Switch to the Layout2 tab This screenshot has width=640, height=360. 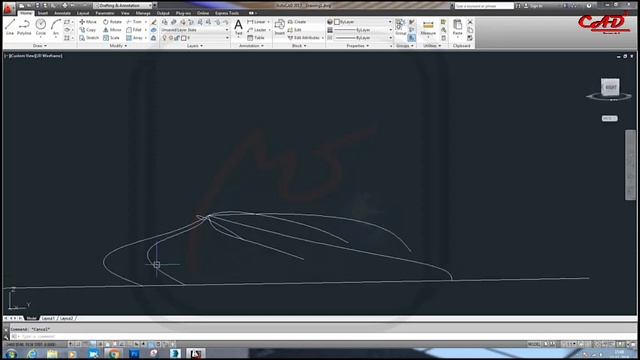67,318
